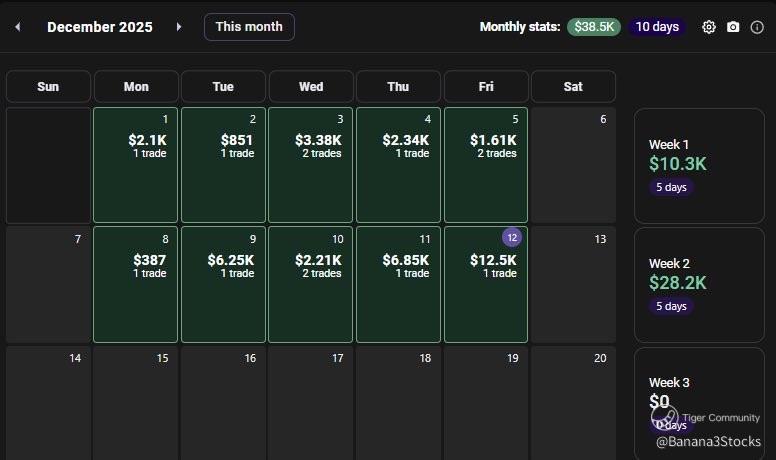This screenshot has width=776, height=460.
Task: Open December 9 cell showing $6.25K
Action: tap(223, 285)
